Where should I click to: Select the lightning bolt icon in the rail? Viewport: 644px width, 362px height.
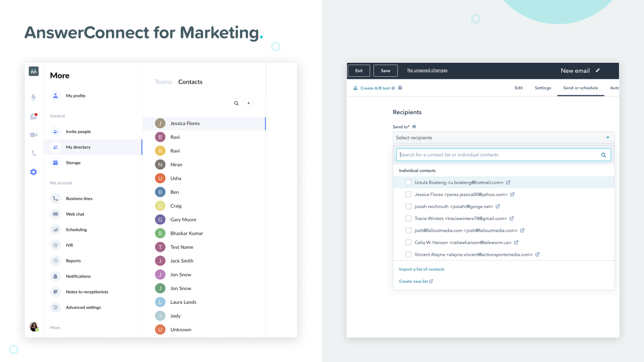coord(34,98)
